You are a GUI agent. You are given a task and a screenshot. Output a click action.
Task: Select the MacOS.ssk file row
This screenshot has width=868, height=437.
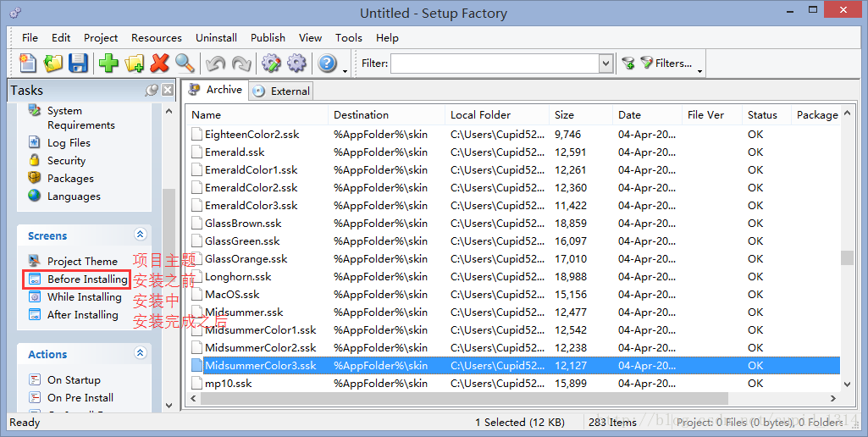(x=513, y=294)
